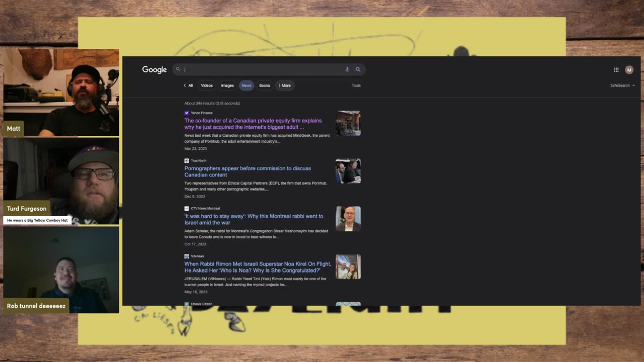Open the Canadian private equity firm article

pos(253,124)
